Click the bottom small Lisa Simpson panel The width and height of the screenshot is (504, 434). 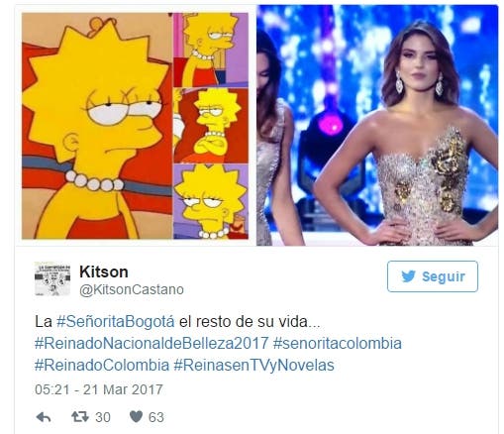pos(211,201)
